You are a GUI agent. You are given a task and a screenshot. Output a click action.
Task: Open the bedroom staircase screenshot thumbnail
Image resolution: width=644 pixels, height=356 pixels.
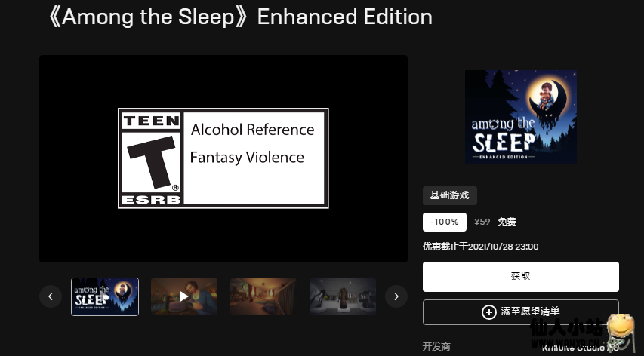(x=263, y=296)
